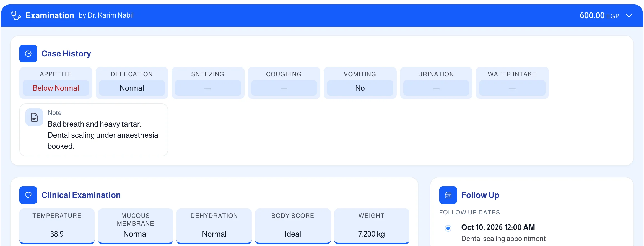Click the Case History clock icon
Image resolution: width=644 pixels, height=246 pixels.
(x=28, y=54)
